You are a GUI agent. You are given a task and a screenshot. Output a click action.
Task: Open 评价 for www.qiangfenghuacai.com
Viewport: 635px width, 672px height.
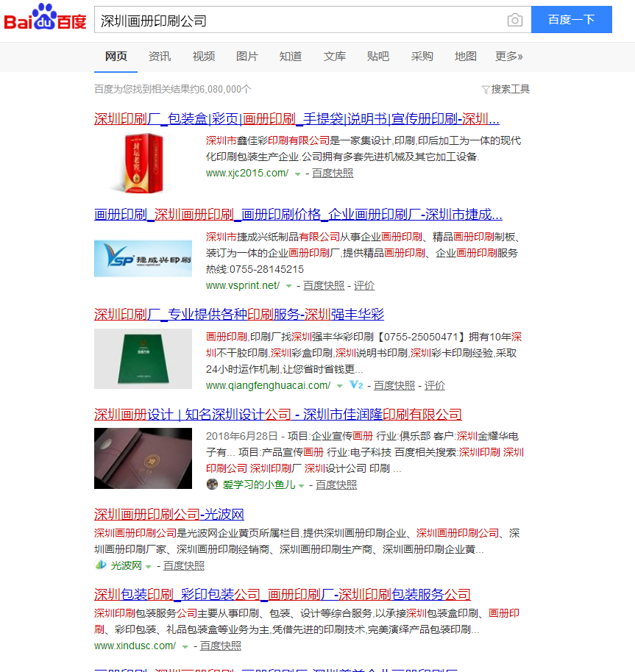pyautogui.click(x=435, y=385)
